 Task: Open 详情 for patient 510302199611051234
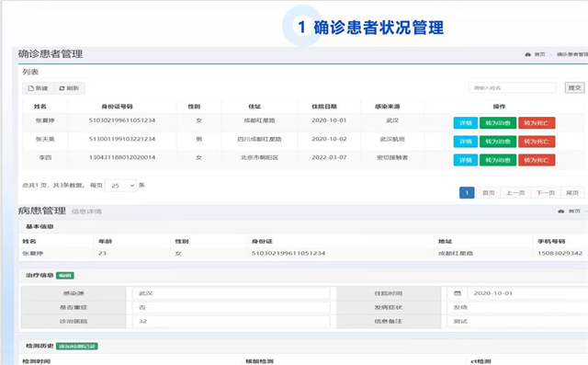pyautogui.click(x=466, y=122)
